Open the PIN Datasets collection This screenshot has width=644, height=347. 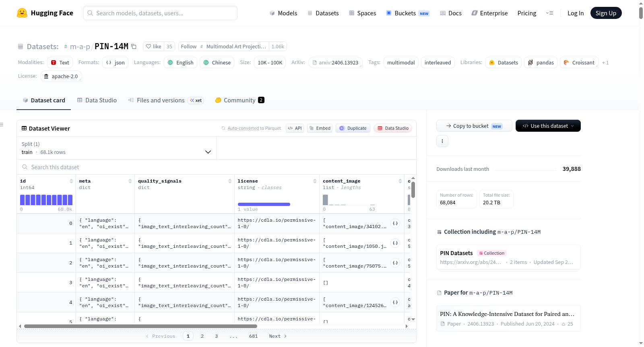click(x=508, y=258)
